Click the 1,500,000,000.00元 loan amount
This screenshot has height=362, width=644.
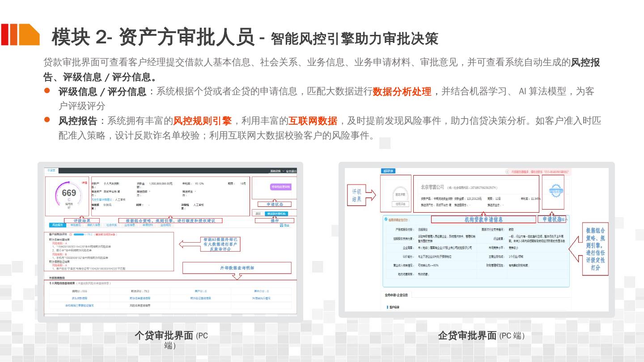[161, 184]
